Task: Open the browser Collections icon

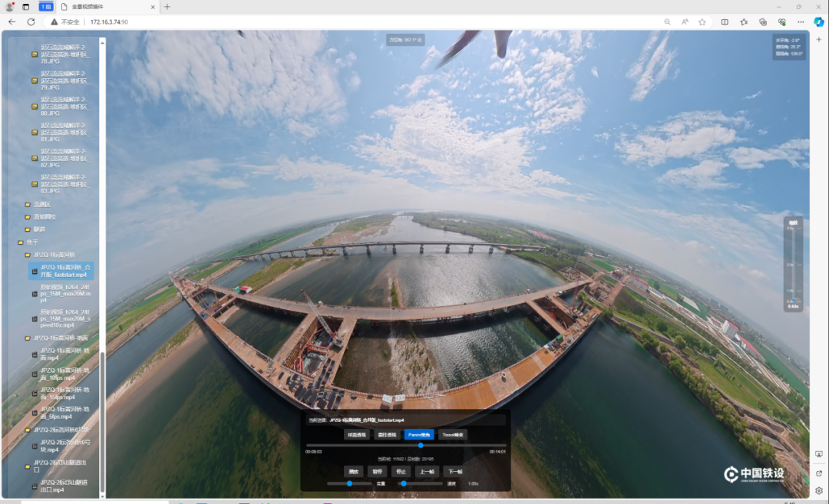Action: point(763,21)
